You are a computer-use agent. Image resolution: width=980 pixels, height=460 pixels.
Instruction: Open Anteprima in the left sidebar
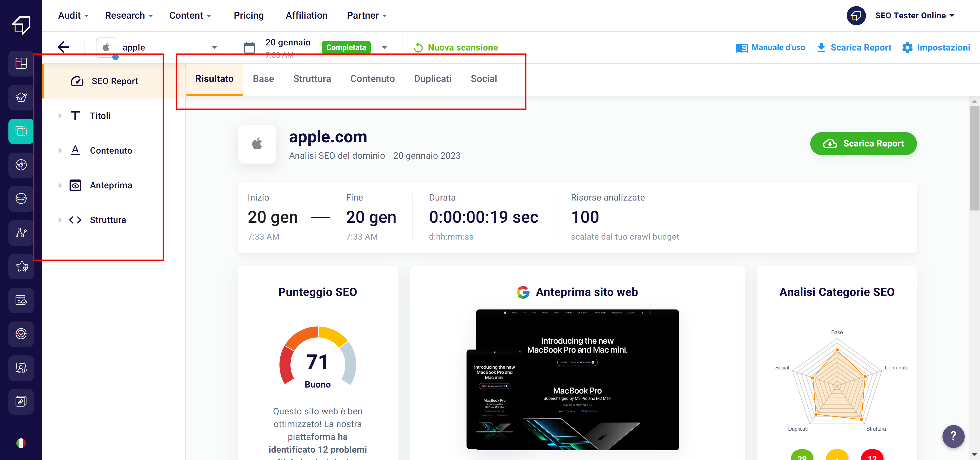(111, 185)
